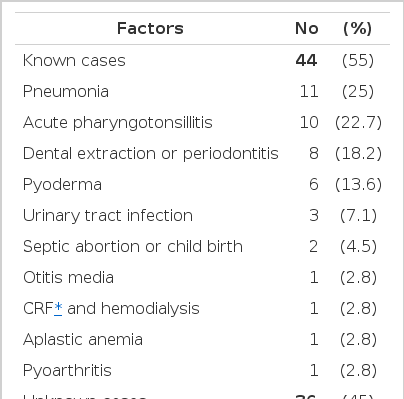Click the Factors column header
This screenshot has height=399, width=404.
tap(150, 28)
